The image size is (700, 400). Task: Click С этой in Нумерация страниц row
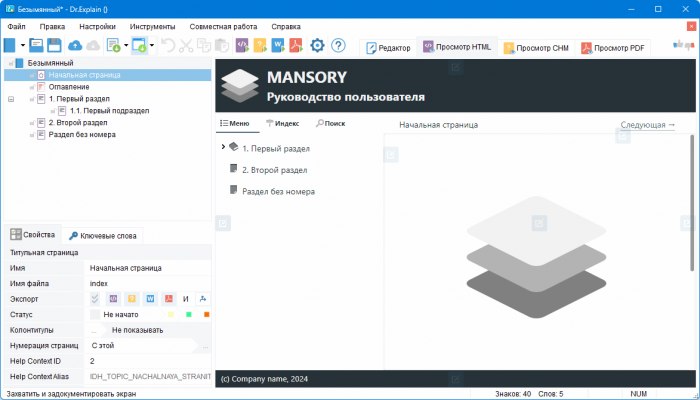tap(103, 346)
